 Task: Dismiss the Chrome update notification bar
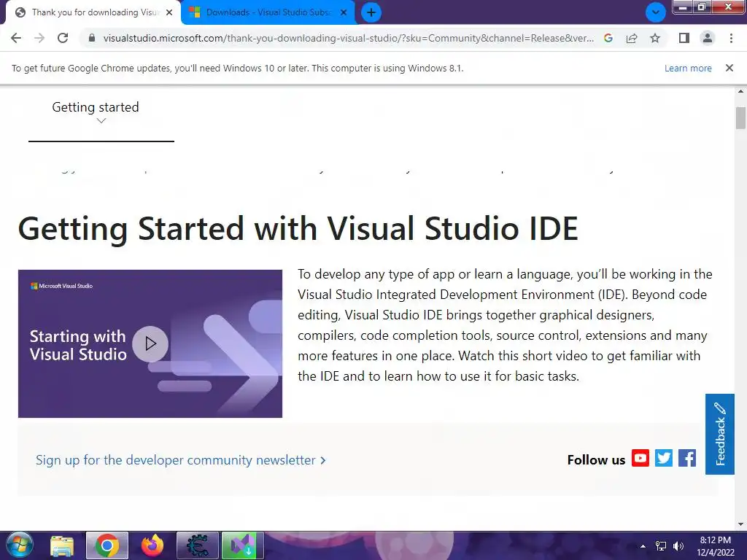[729, 68]
